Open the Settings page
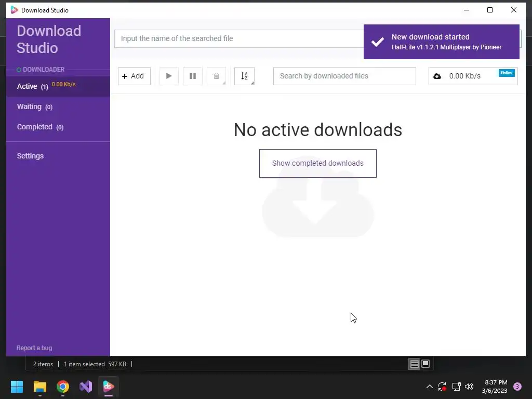532x399 pixels. click(x=30, y=156)
